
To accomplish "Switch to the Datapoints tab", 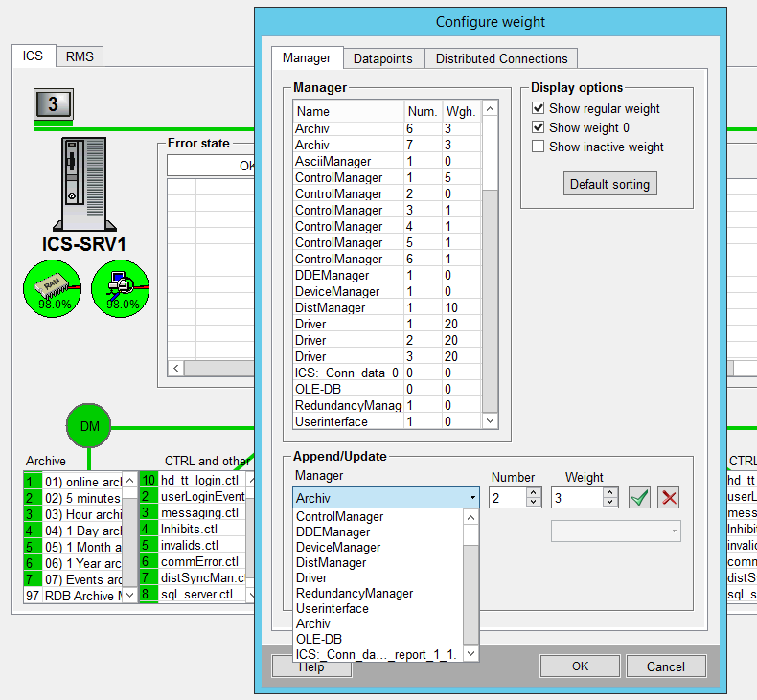I will 382,58.
